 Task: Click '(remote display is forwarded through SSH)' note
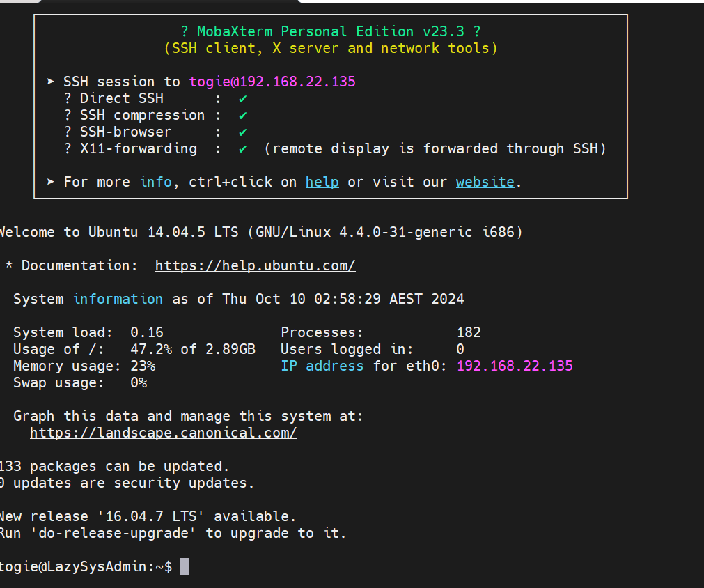(x=435, y=148)
